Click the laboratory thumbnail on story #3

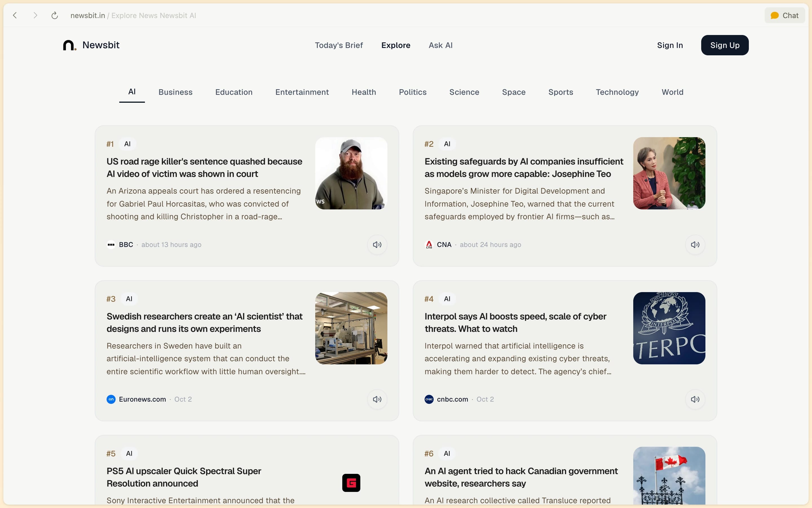[x=351, y=328]
